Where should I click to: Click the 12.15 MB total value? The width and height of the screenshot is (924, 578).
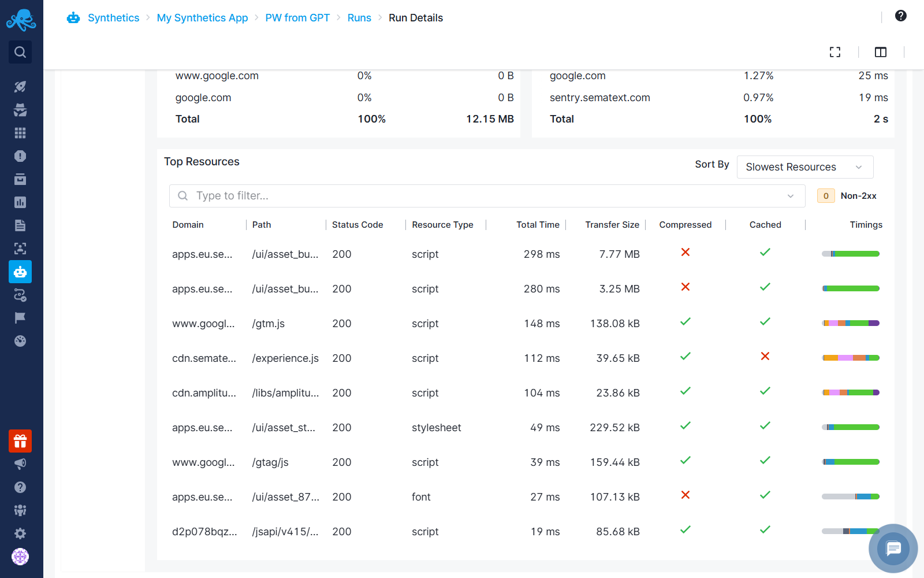click(490, 119)
